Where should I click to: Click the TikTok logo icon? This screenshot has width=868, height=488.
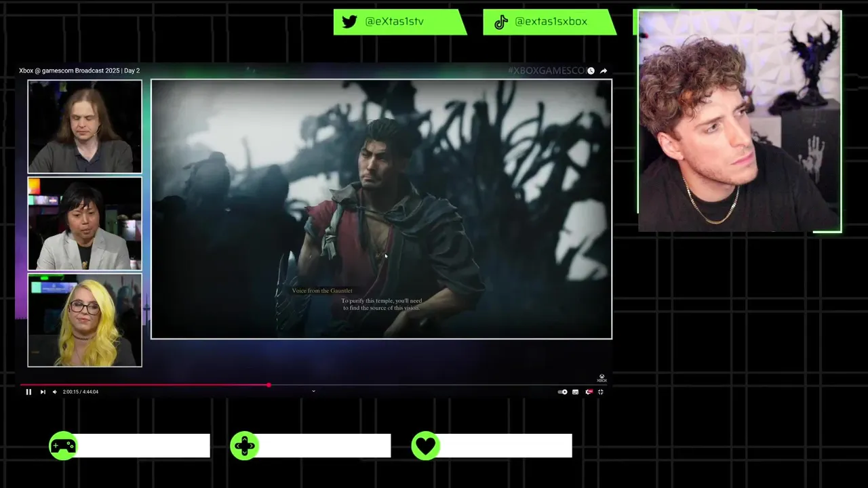(501, 22)
